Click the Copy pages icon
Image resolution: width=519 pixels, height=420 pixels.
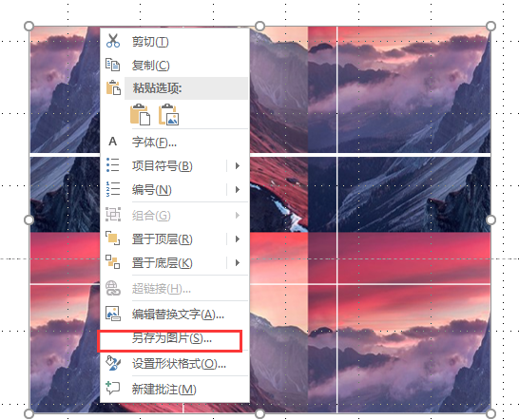tap(112, 65)
